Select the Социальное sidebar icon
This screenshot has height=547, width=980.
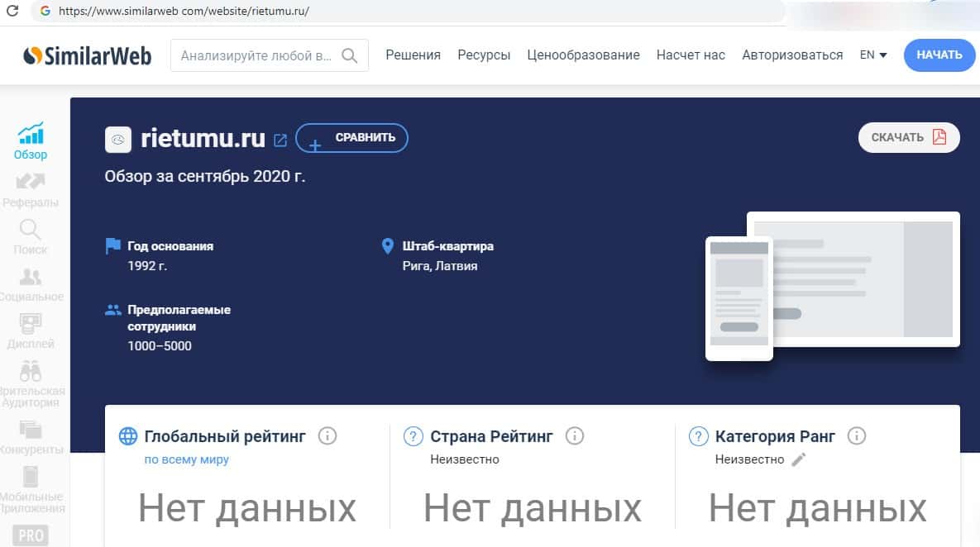(x=31, y=277)
